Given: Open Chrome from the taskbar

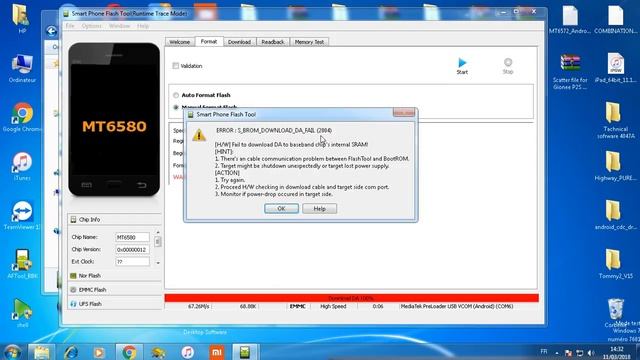Looking at the screenshot, I should tap(129, 352).
